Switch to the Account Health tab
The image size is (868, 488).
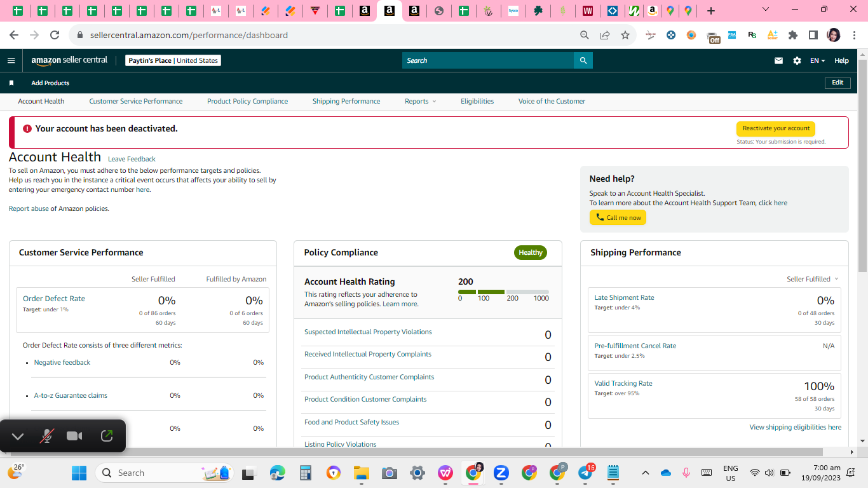41,101
